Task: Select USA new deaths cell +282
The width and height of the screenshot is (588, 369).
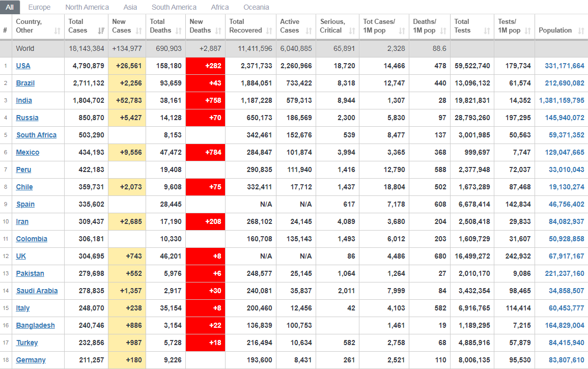Action: tap(206, 66)
